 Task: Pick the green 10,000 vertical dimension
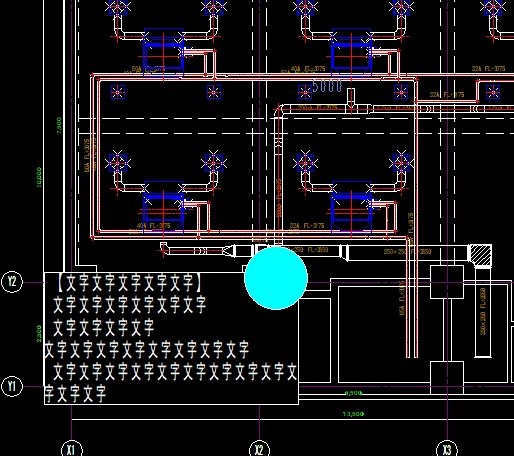point(39,177)
